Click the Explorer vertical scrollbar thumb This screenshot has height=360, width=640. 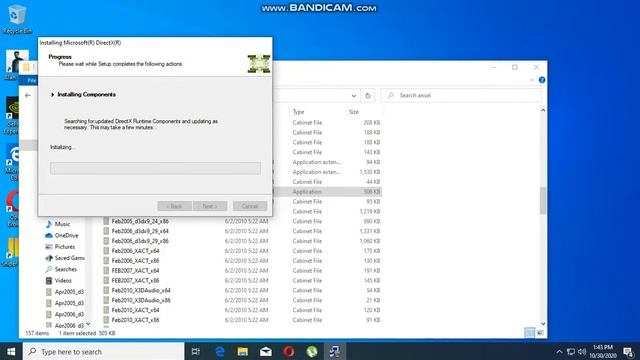(x=543, y=200)
